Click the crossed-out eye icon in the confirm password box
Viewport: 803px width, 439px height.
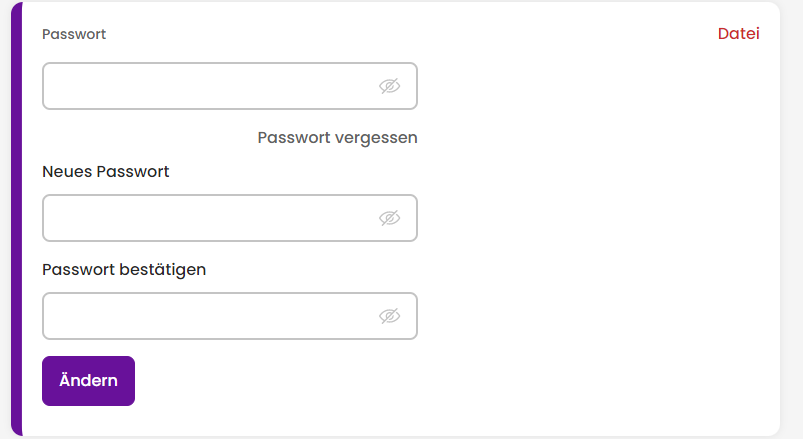(389, 316)
